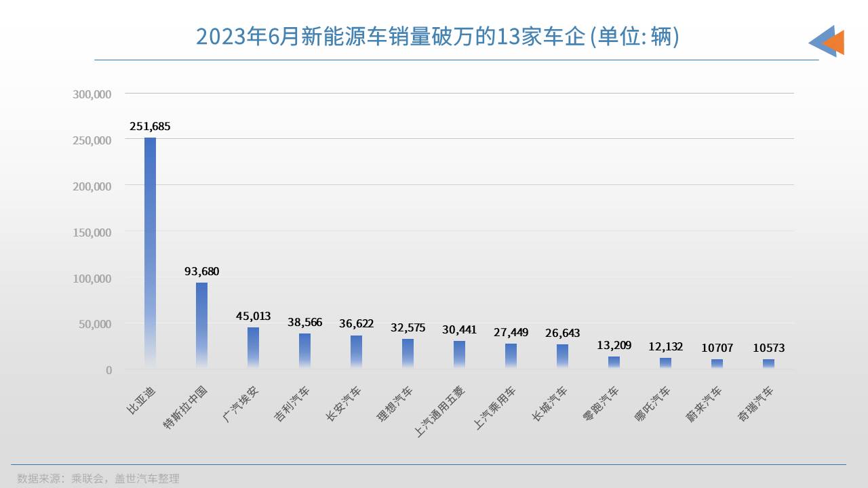
Task: Click the 250,000 axis value
Action: point(92,140)
